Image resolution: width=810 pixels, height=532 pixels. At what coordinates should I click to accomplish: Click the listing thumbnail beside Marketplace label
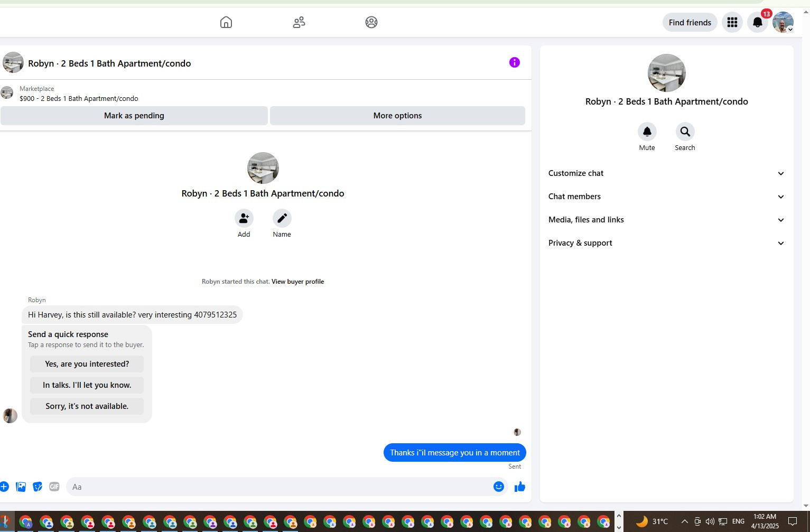7,92
